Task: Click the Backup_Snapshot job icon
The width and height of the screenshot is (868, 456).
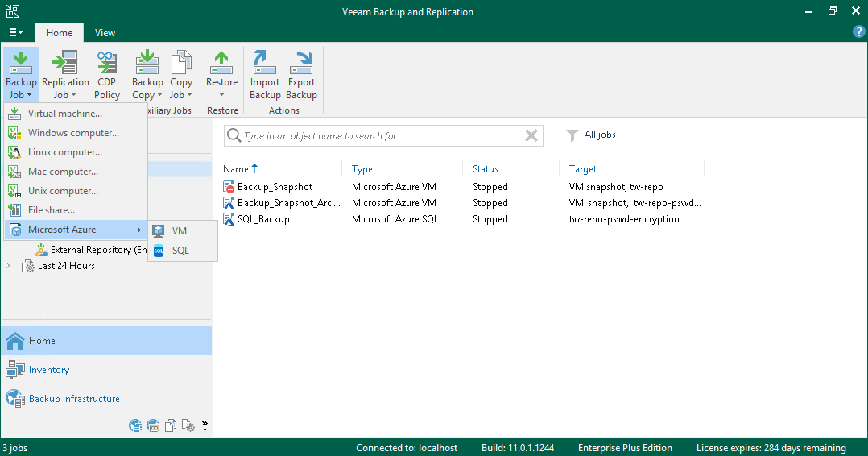Action: pyautogui.click(x=229, y=187)
